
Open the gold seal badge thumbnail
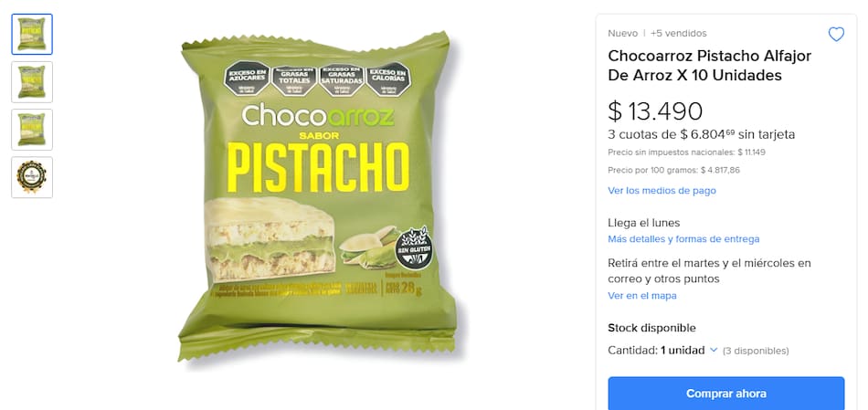[x=32, y=177]
